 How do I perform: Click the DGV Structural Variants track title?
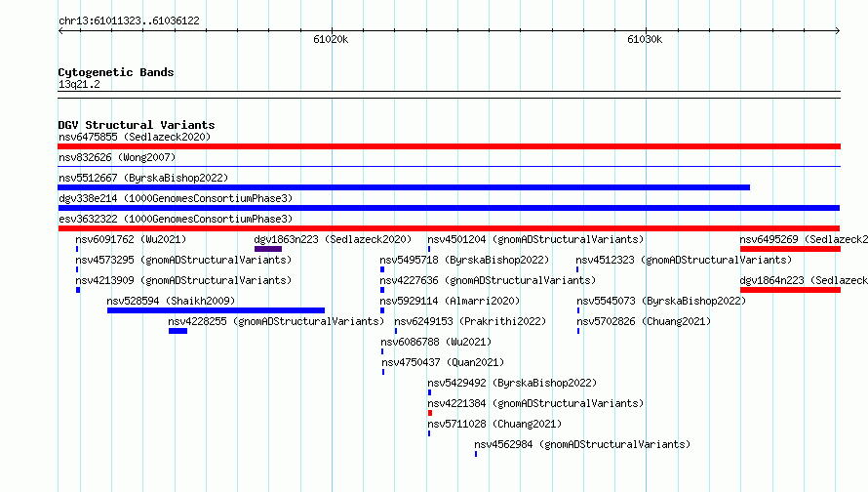click(x=137, y=125)
